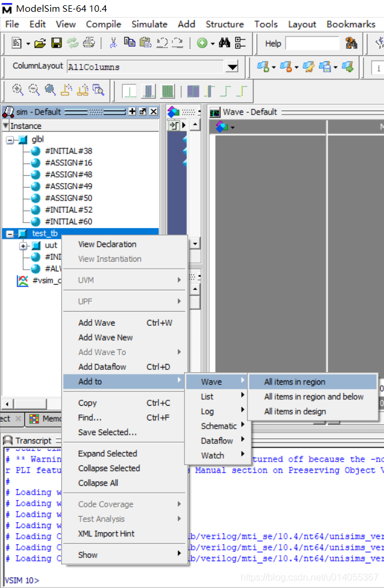Click the plus button in sim panel header
This screenshot has height=588, width=384.
click(132, 111)
